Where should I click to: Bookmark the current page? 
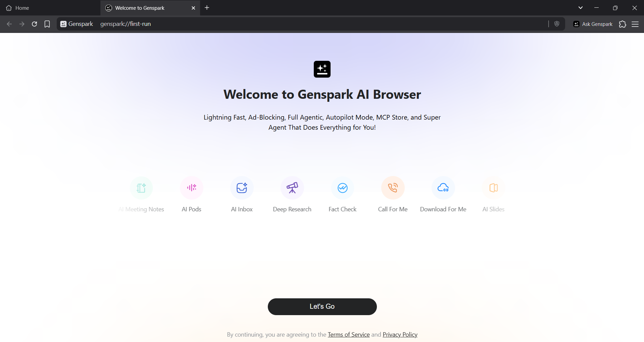47,24
